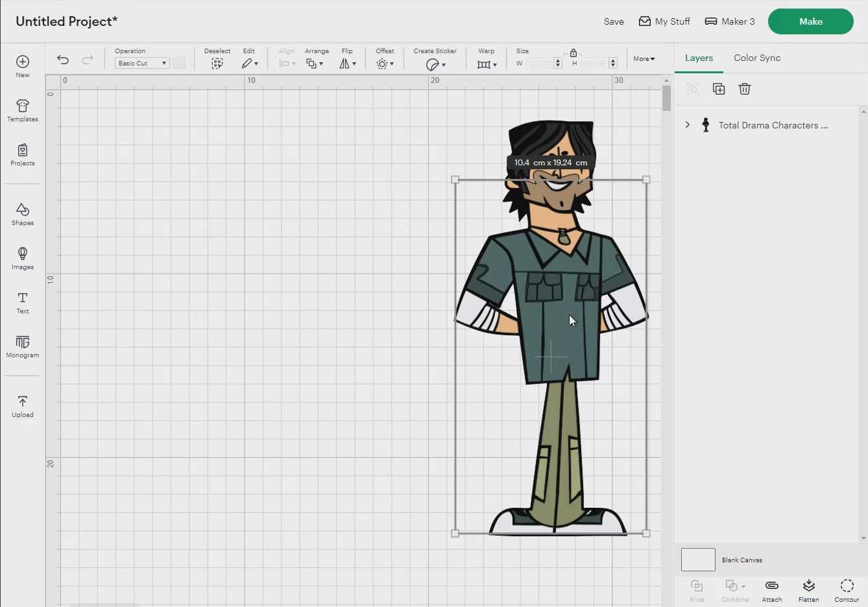Open the Warp dropdown
The height and width of the screenshot is (607, 868).
(x=487, y=64)
